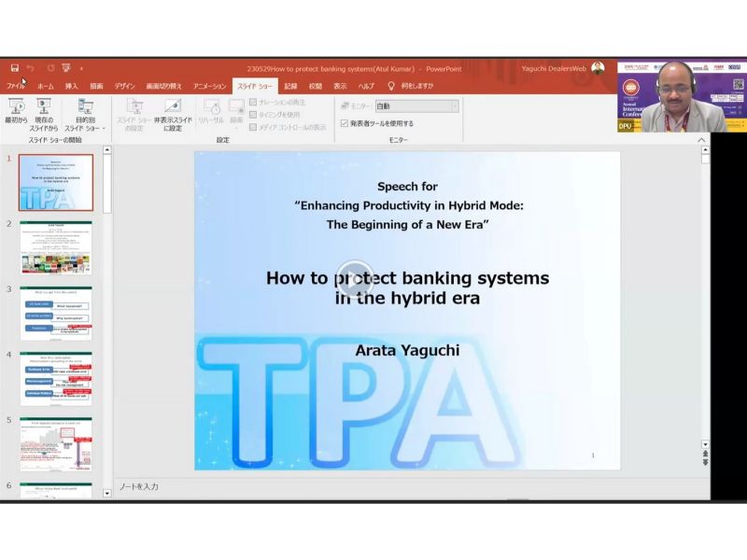Click slide editor scroll down arrow
This screenshot has height=560, width=747.
(x=706, y=444)
